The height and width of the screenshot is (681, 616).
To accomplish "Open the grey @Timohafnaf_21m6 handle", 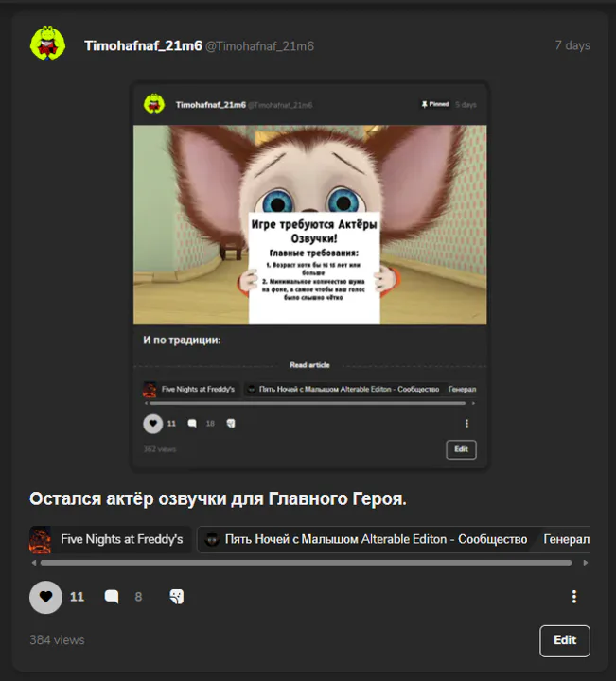I will 259,46.
